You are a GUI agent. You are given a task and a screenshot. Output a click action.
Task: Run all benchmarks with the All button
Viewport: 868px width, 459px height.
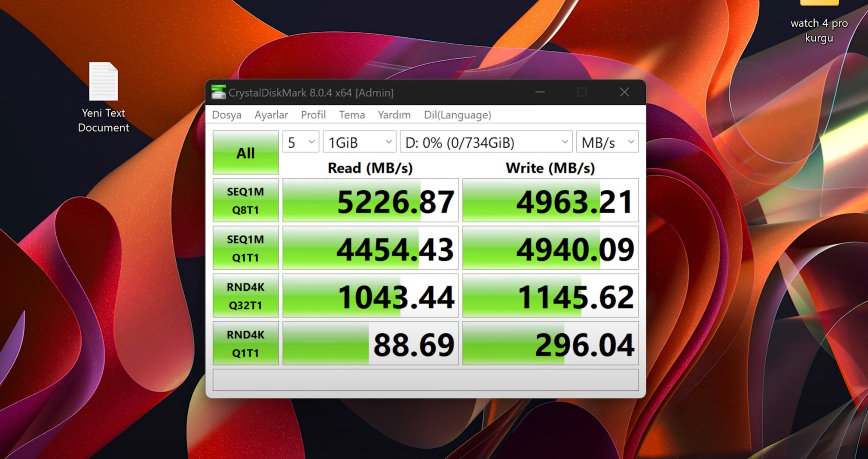pos(246,152)
